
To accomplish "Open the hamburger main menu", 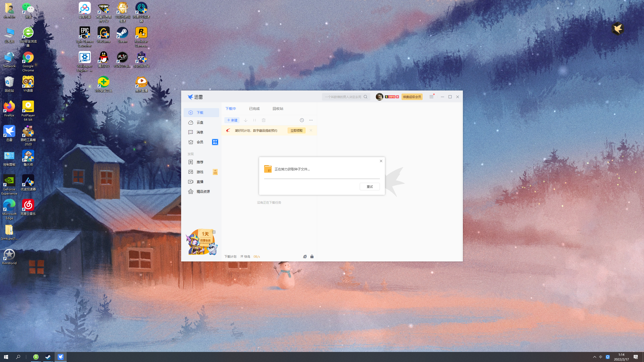I will 431,97.
